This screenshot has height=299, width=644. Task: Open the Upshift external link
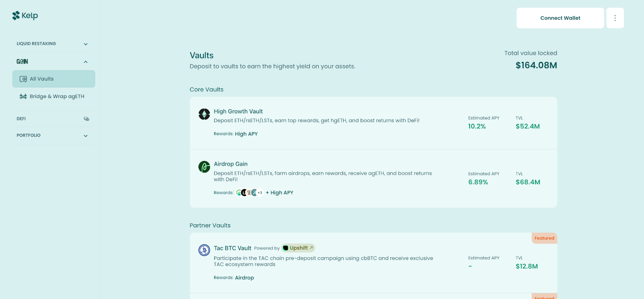tap(298, 248)
